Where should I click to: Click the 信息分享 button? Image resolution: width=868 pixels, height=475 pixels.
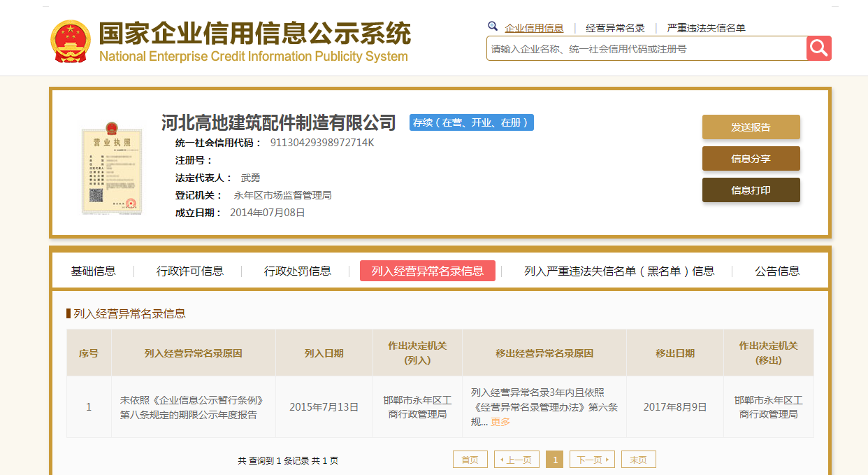751,159
